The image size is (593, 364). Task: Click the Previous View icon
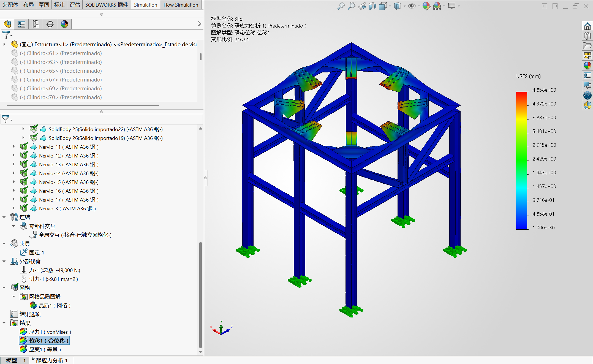(x=362, y=6)
